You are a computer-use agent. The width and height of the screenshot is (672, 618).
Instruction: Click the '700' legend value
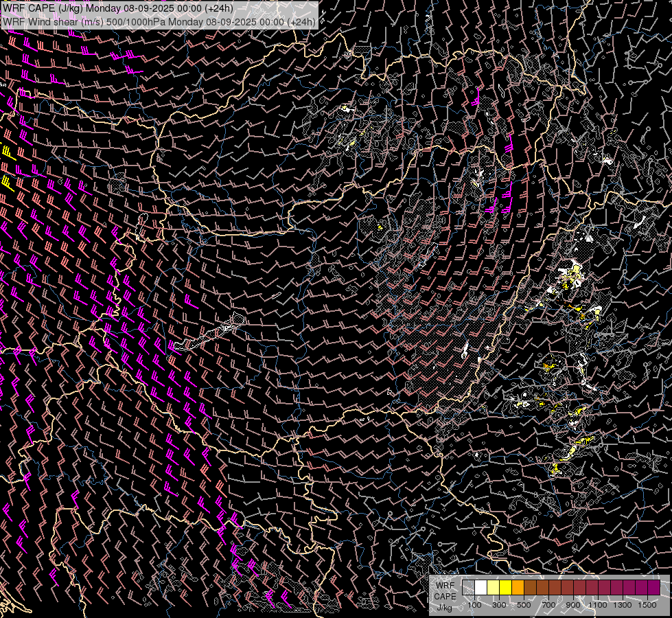(548, 605)
